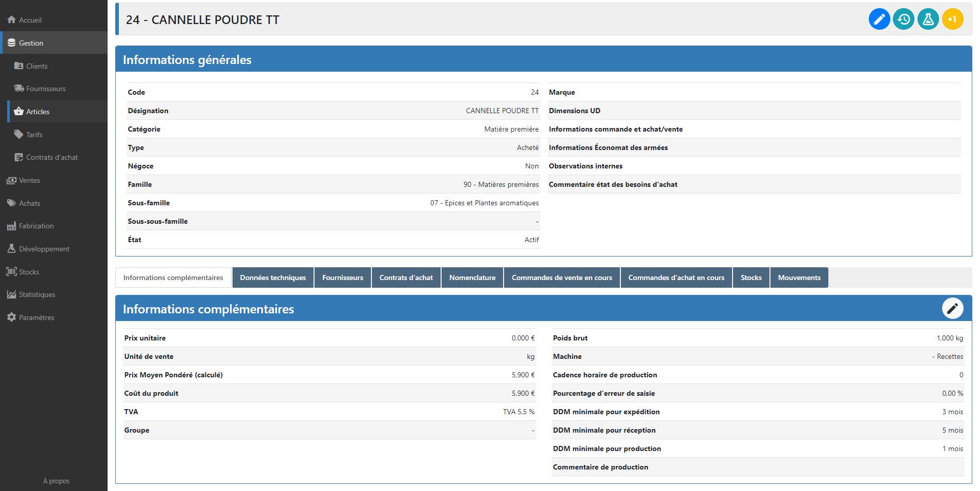
Task: Click the Contrats d'achat document icon
Action: 18,157
